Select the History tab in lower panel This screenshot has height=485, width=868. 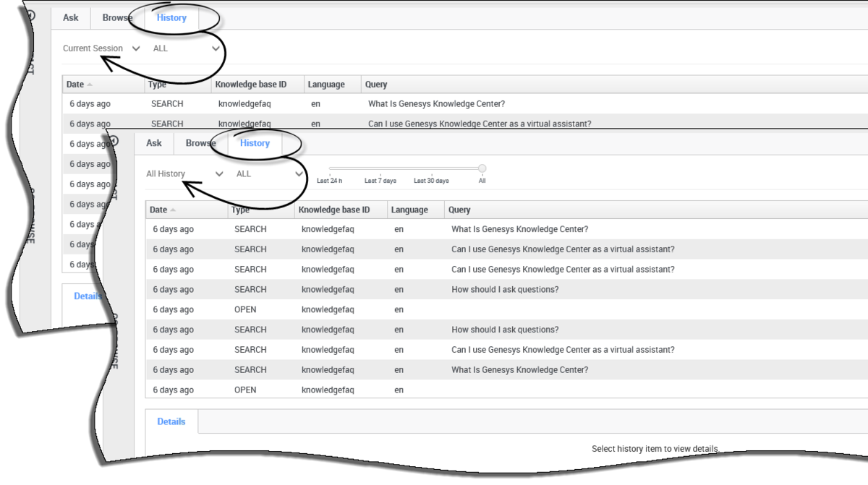[255, 143]
